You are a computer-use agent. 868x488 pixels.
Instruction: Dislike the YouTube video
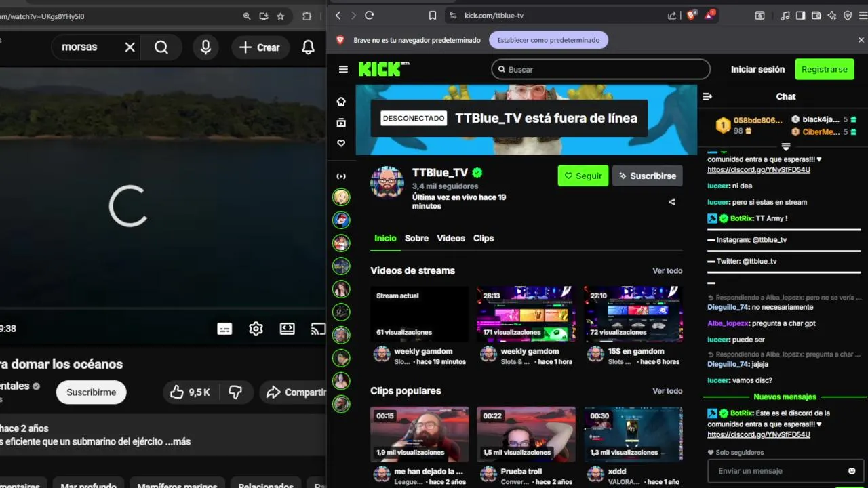click(235, 392)
